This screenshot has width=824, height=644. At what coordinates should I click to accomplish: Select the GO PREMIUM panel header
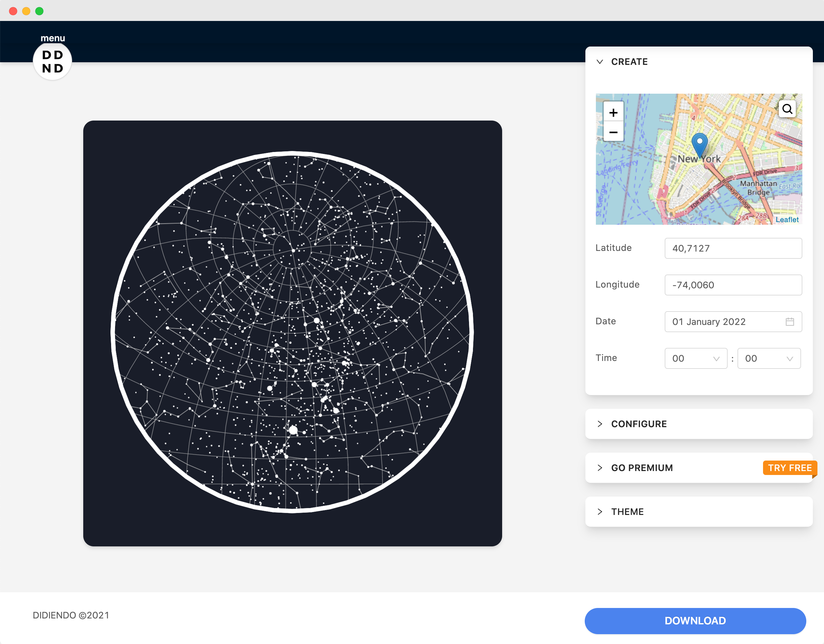pyautogui.click(x=642, y=467)
